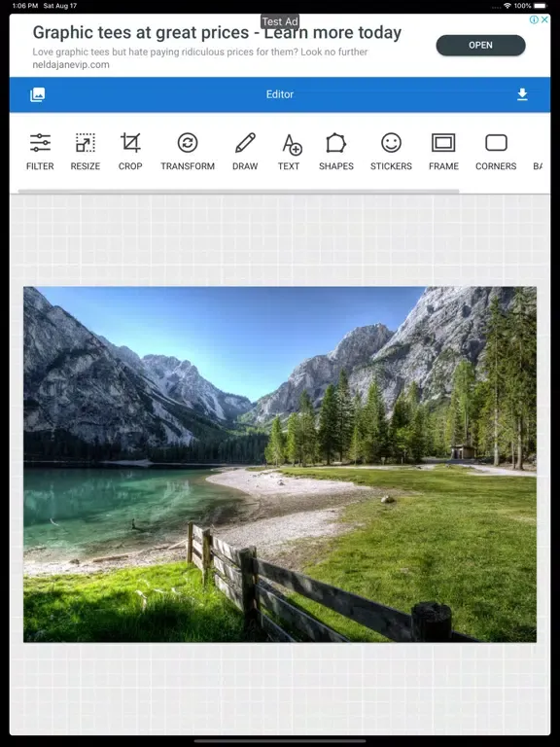Screen dimensions: 560x747
Task: Select the Resize tool
Action: click(x=86, y=152)
